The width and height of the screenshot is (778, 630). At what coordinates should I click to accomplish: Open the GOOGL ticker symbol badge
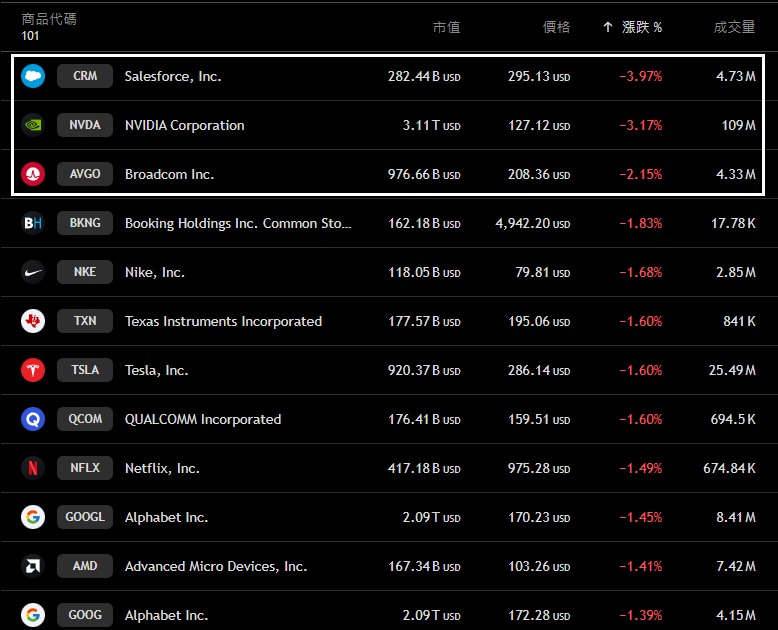[85, 517]
